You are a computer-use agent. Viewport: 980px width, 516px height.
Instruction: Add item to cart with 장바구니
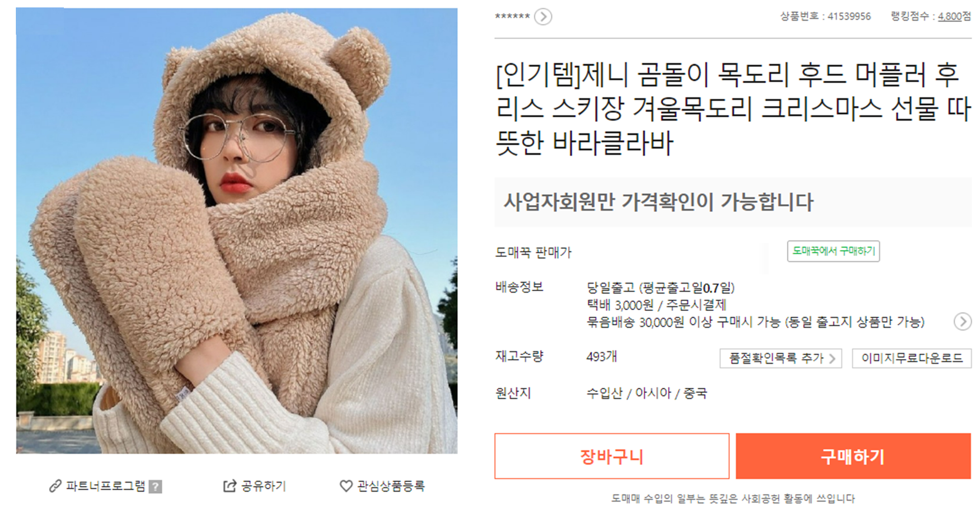(612, 456)
